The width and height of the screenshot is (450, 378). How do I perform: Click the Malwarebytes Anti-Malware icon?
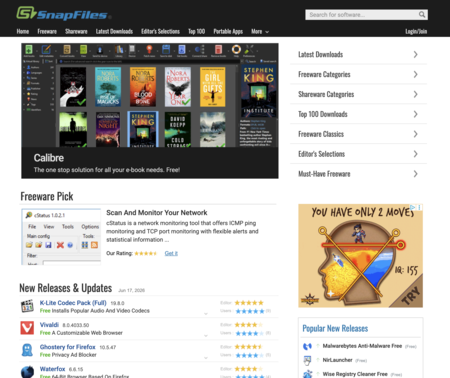pyautogui.click(x=307, y=346)
